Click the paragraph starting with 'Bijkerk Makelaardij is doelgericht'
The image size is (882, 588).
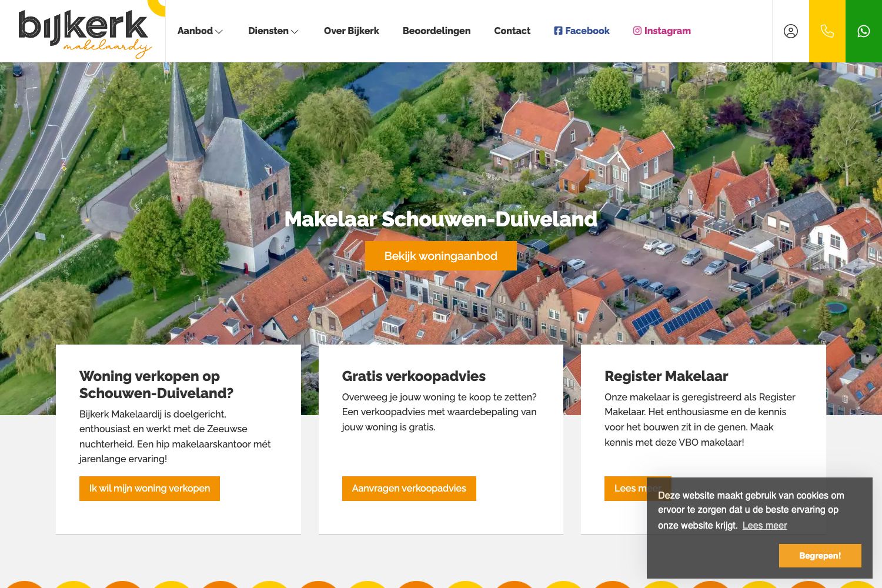coord(175,436)
